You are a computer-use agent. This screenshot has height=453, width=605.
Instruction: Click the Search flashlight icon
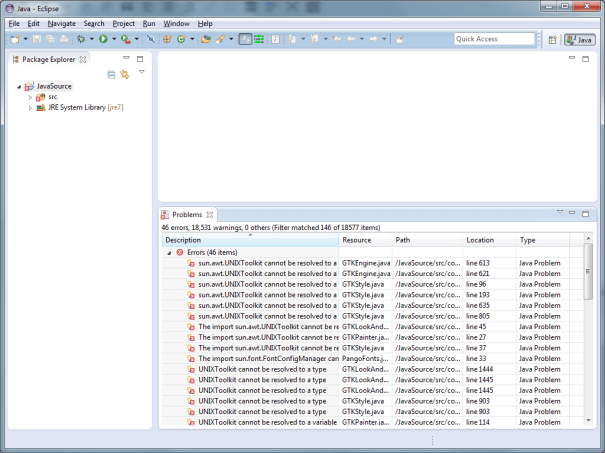(x=220, y=39)
